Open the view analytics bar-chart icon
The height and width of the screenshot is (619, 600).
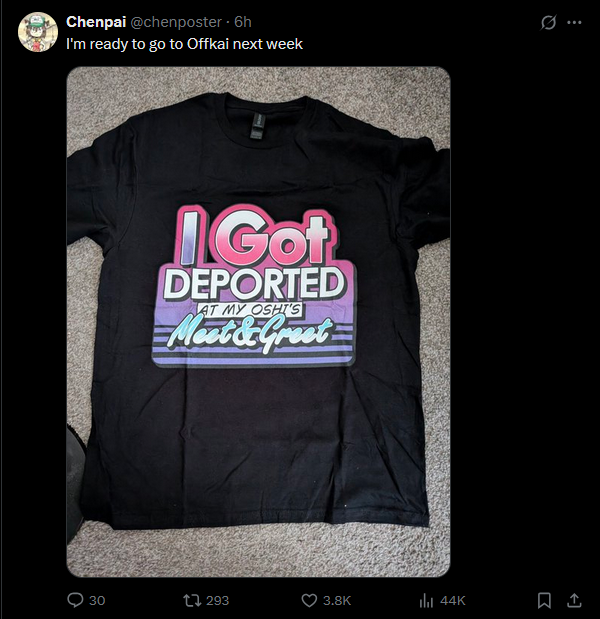[426, 600]
